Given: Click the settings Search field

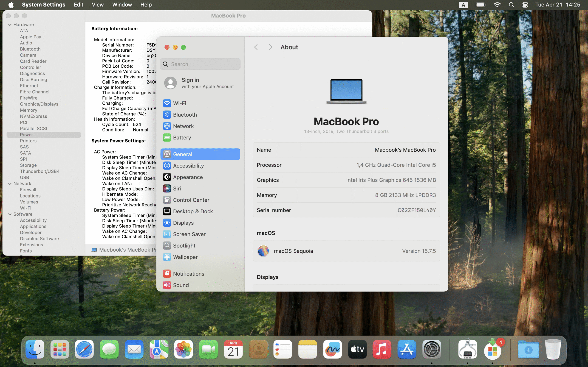Looking at the screenshot, I should click(200, 64).
